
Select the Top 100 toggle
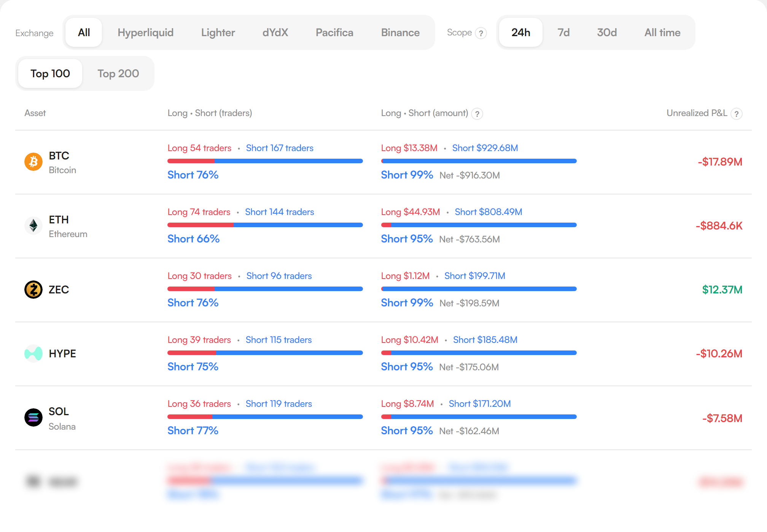50,73
